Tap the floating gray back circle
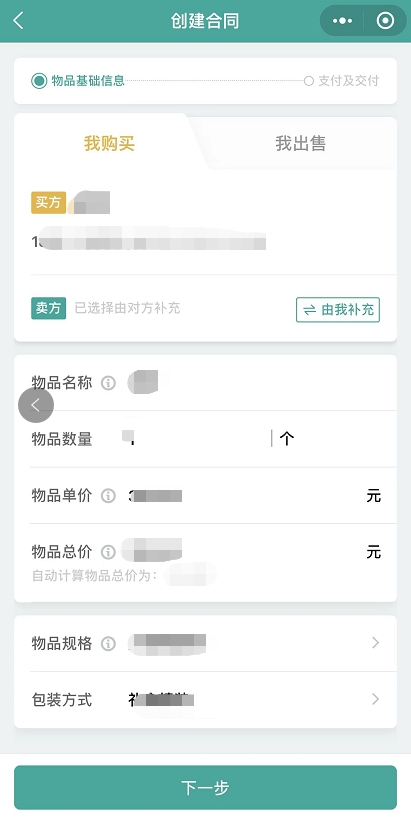 click(36, 405)
